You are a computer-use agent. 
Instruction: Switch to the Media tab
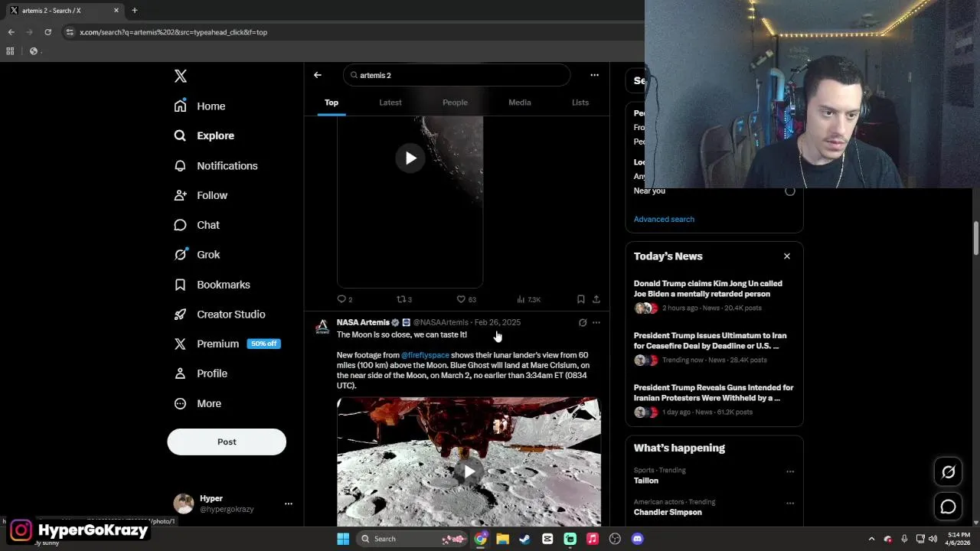coord(520,103)
